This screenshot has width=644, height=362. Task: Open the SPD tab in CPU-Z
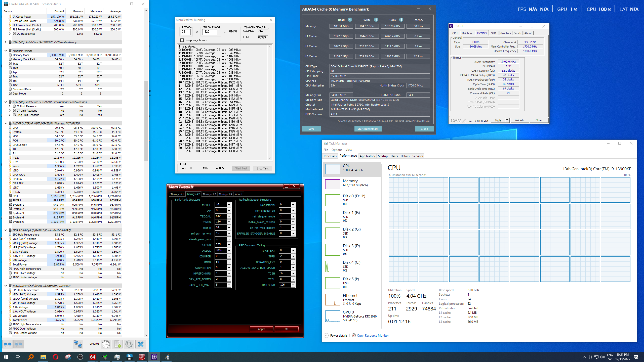493,33
